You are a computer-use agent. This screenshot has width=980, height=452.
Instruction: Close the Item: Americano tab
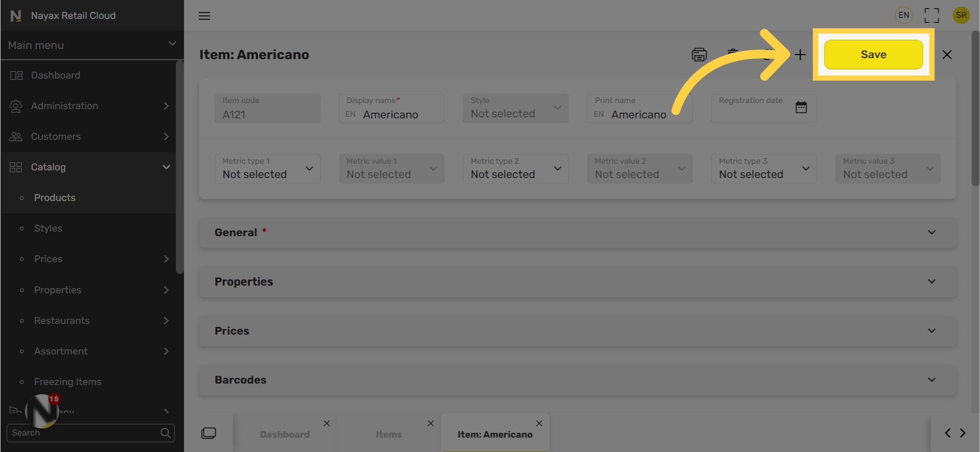click(x=539, y=423)
